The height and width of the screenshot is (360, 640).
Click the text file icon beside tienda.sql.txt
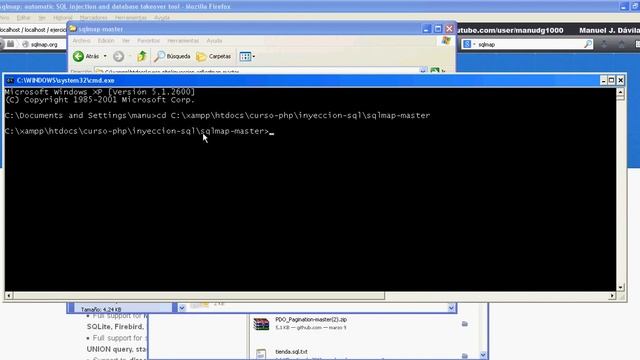click(261, 354)
